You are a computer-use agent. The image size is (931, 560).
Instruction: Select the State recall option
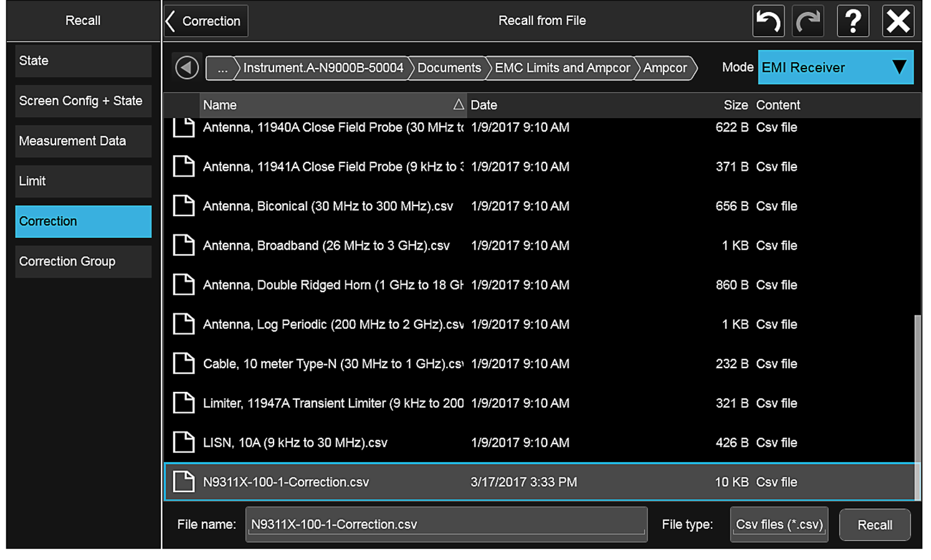point(84,61)
